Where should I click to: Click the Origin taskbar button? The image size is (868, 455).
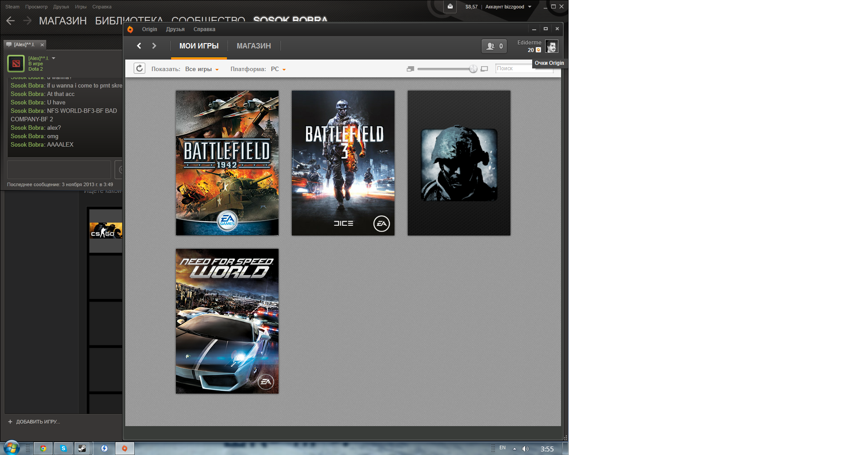(125, 448)
